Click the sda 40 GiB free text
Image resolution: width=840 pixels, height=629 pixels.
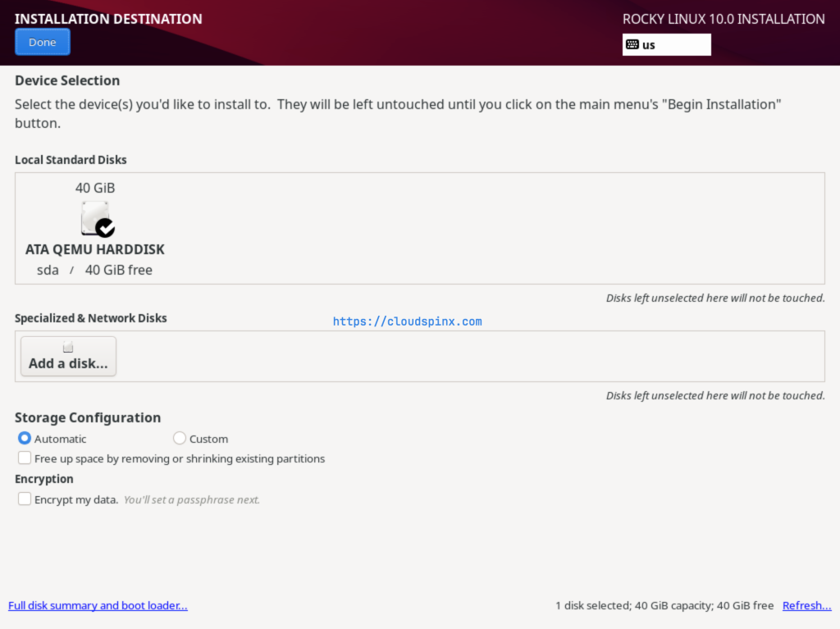[x=95, y=270]
